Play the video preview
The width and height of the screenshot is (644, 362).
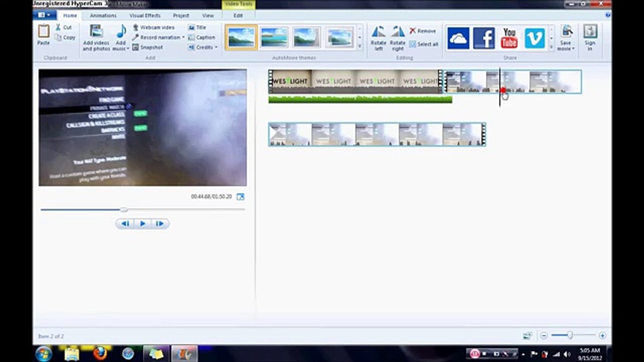point(142,224)
